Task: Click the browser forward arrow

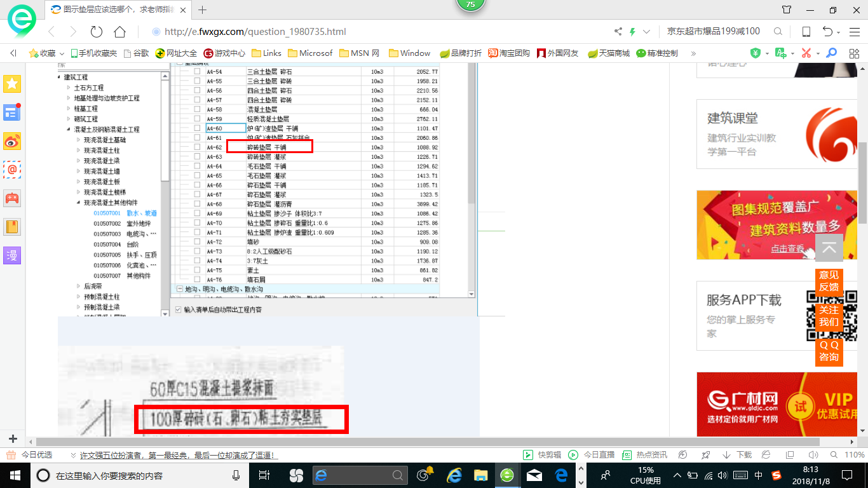Action: point(73,32)
